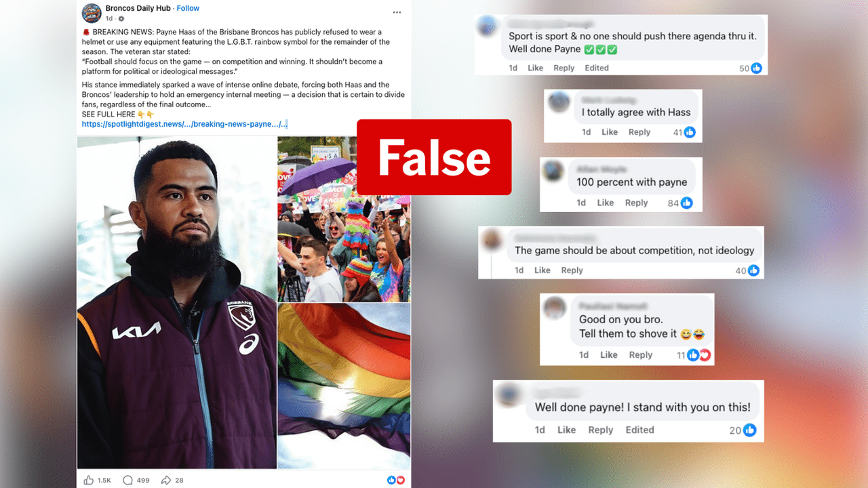
Task: Open Edited history on 'Sport is sport' comment
Action: [x=597, y=68]
